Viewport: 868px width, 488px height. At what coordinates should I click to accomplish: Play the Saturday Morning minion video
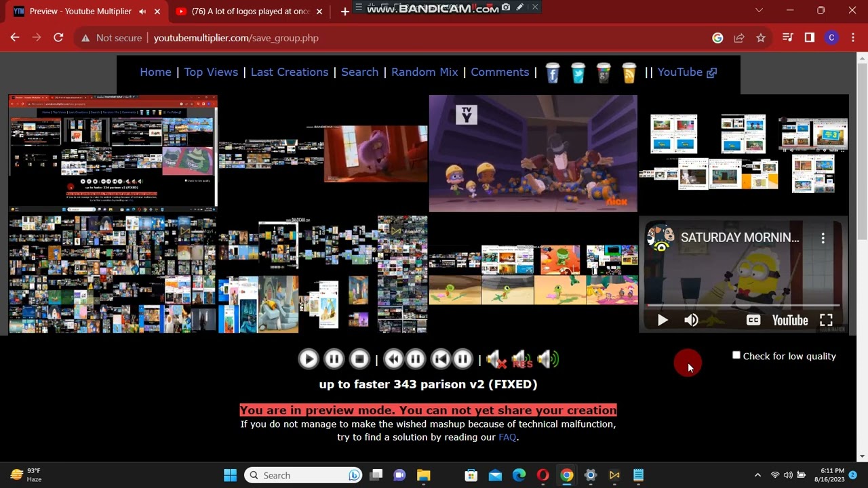[663, 320]
